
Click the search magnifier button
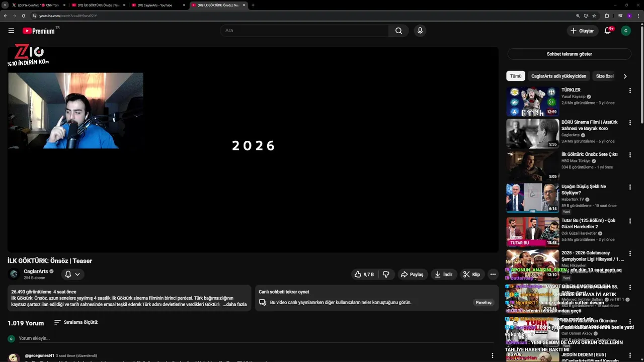pyautogui.click(x=398, y=31)
